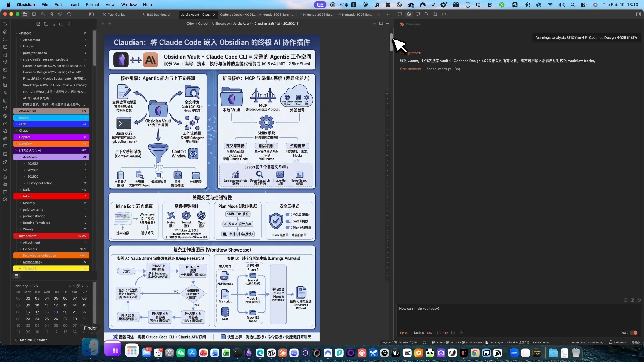
Task: Change file explorer sort order
Action: tap(54, 24)
